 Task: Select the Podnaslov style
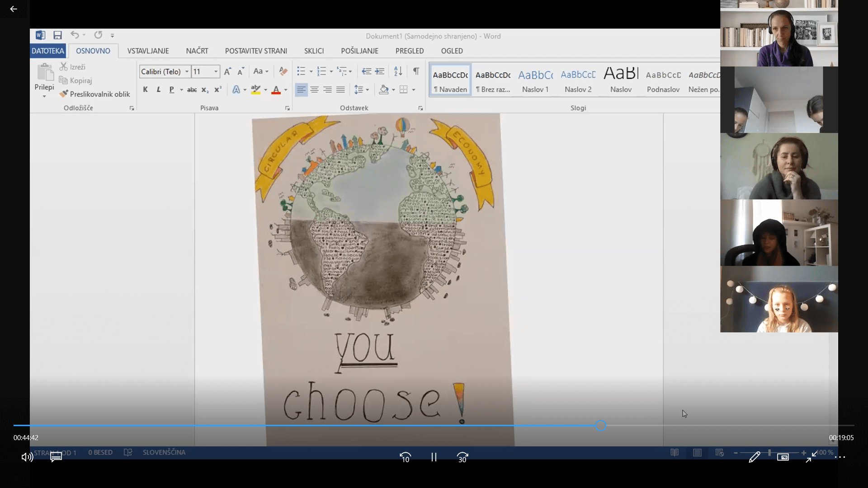coord(663,80)
